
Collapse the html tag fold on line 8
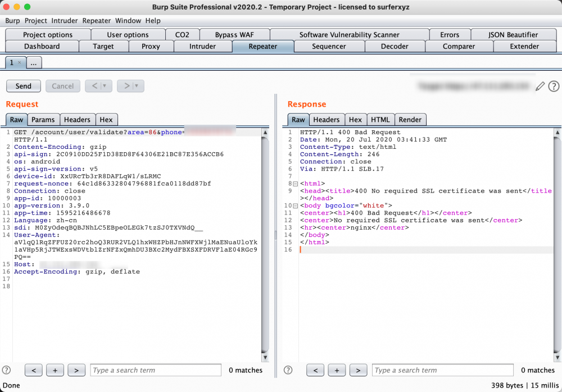click(x=295, y=184)
